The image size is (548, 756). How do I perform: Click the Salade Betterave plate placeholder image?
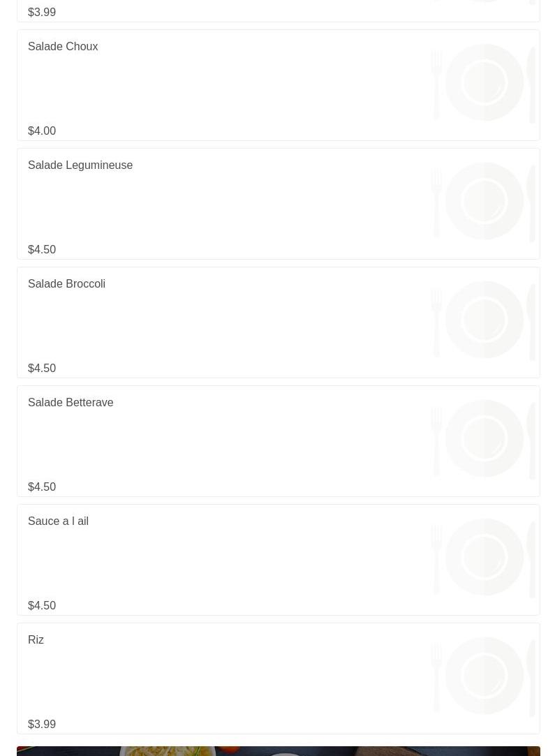(484, 438)
